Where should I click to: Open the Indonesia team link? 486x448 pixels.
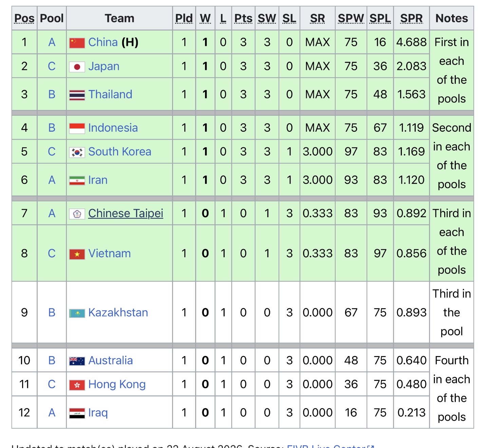click(113, 128)
